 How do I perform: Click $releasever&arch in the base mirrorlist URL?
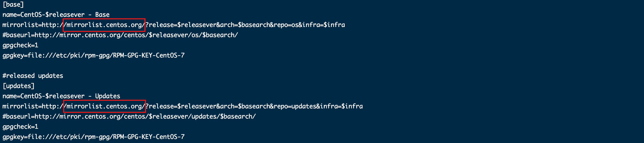click(206, 25)
